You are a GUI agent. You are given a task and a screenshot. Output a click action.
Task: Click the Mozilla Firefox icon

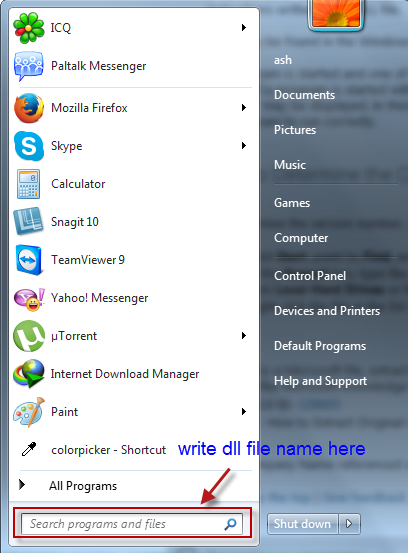[x=29, y=108]
